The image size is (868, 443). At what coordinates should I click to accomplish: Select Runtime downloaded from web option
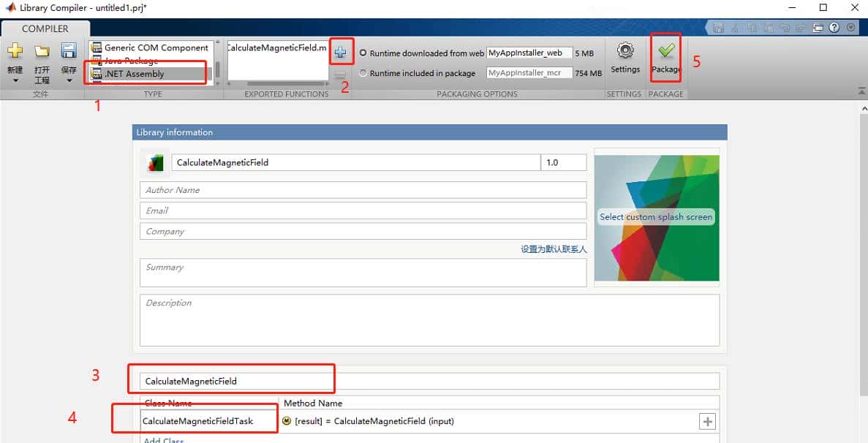click(362, 53)
